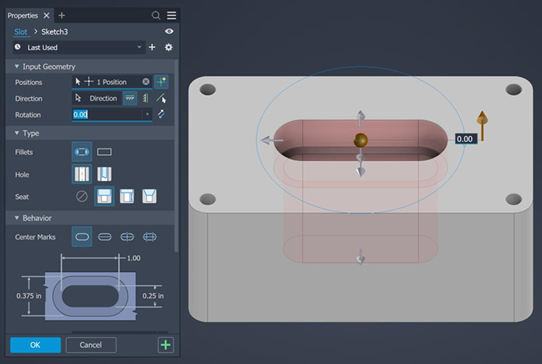Open preset settings gear
Viewport: 542px width, 364px height.
point(169,47)
